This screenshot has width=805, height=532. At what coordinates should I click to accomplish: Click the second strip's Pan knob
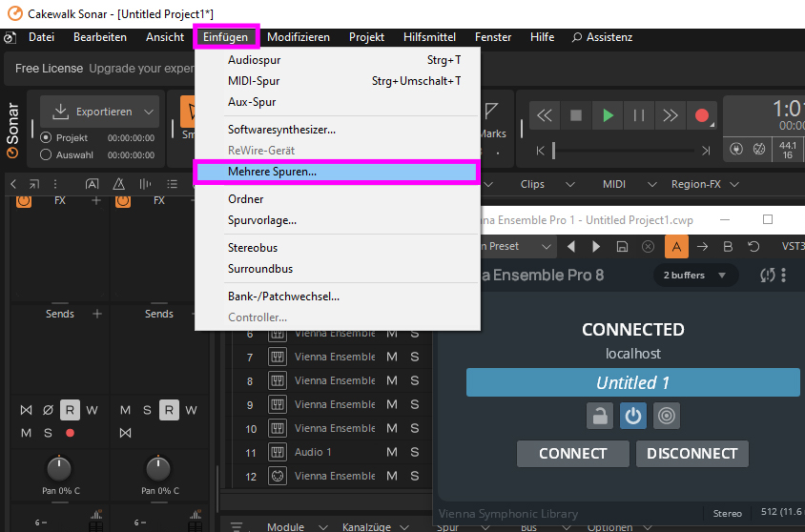tap(158, 468)
